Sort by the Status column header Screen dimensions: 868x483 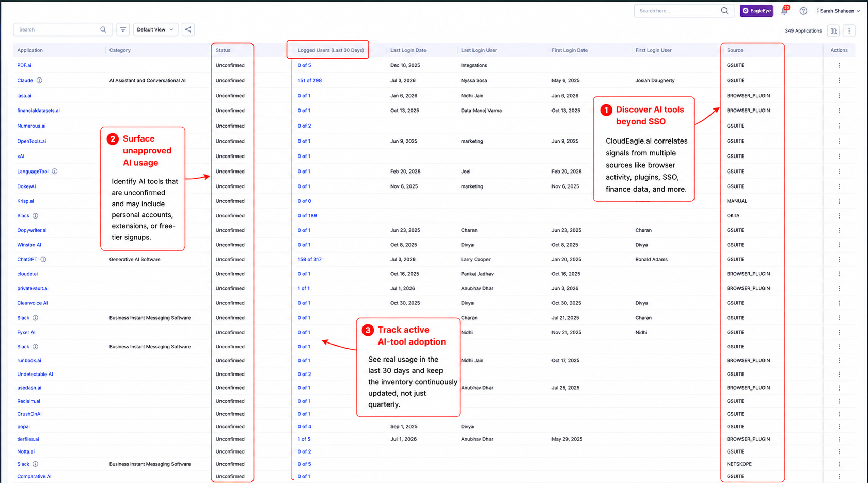223,50
